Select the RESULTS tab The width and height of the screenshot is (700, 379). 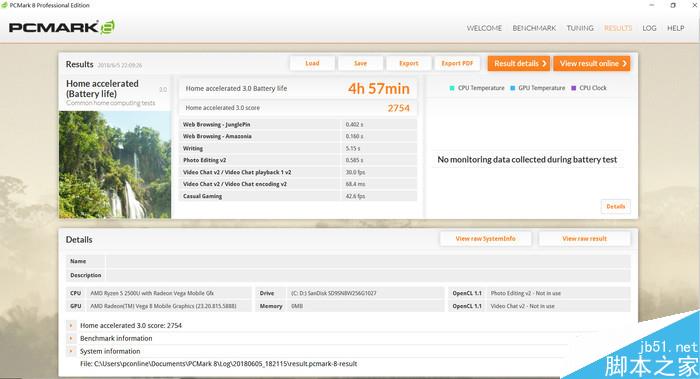pos(618,28)
